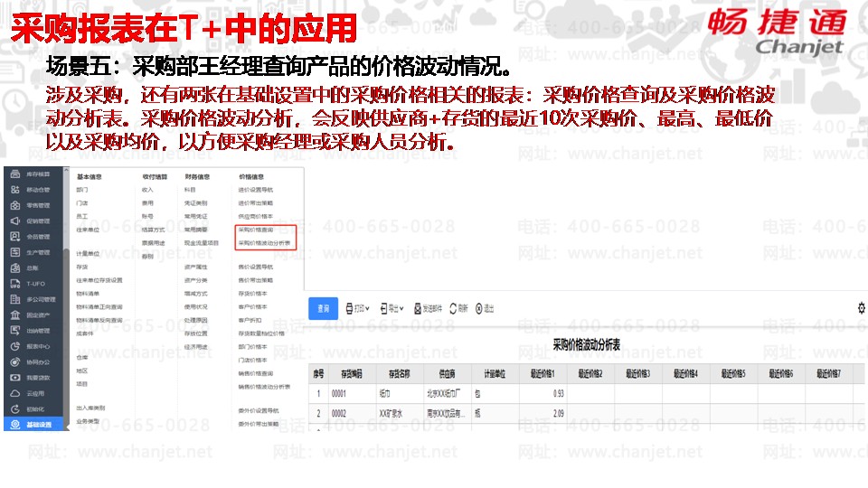
Task: Open the gear settings icon above report
Action: (862, 308)
